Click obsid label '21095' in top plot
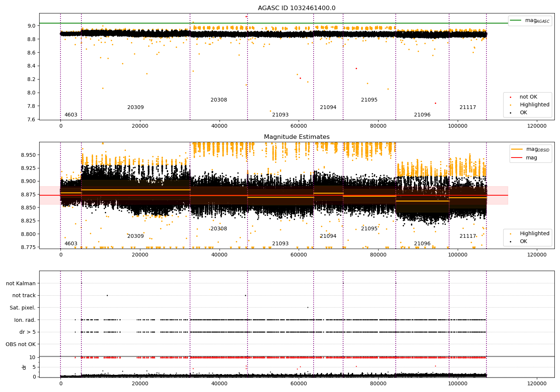 pyautogui.click(x=369, y=100)
